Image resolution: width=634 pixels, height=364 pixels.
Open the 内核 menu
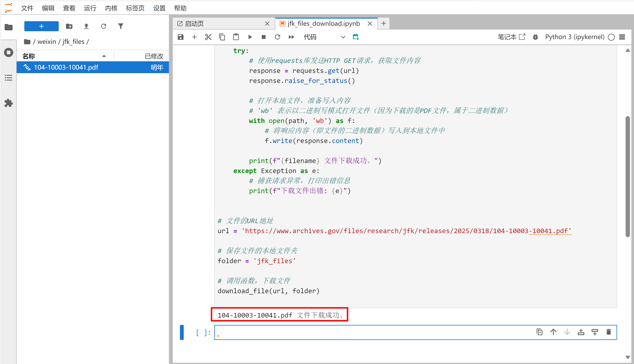coord(111,8)
